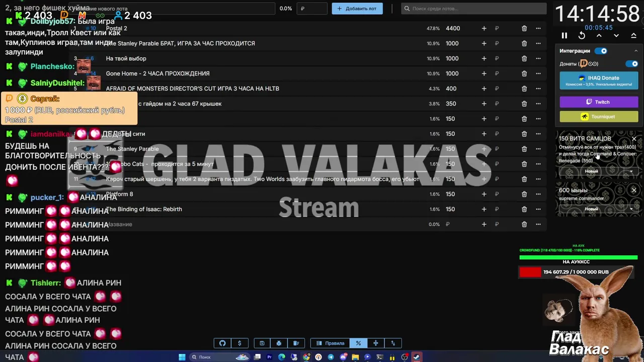
Task: Select The Binding of Isaac: Rebirth name
Action: [144, 209]
